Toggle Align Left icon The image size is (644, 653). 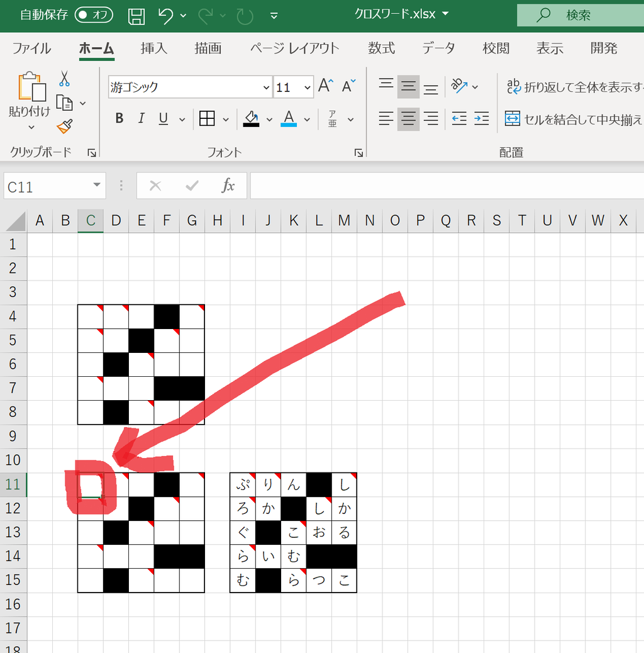point(386,119)
